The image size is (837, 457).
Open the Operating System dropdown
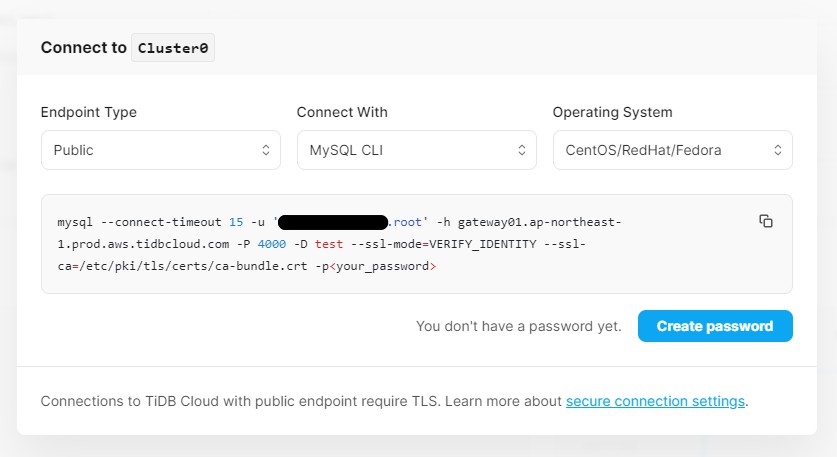pyautogui.click(x=673, y=150)
